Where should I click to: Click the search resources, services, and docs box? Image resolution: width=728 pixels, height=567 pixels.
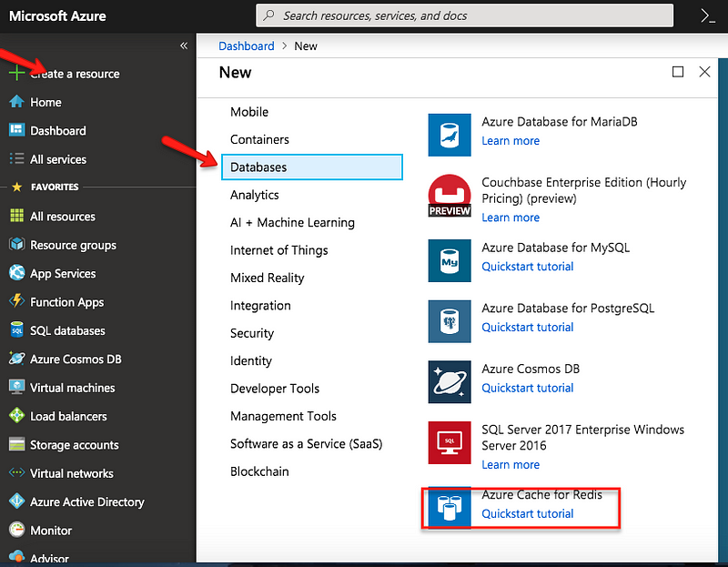464,15
